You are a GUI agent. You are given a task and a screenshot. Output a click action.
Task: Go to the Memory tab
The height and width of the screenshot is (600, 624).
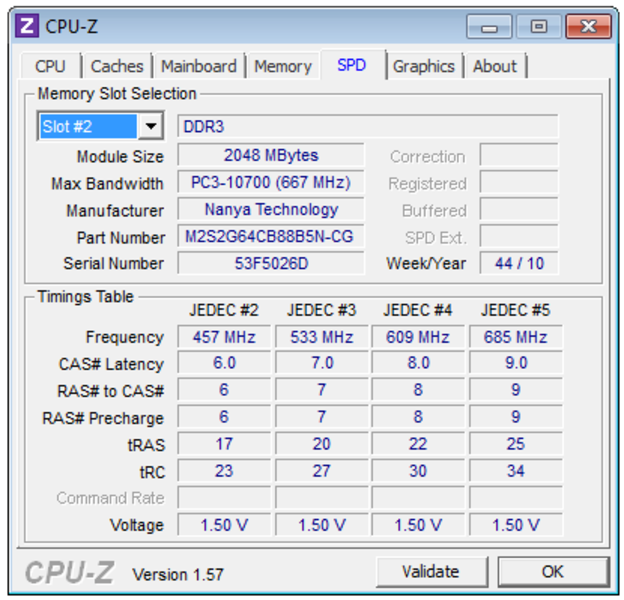(283, 67)
